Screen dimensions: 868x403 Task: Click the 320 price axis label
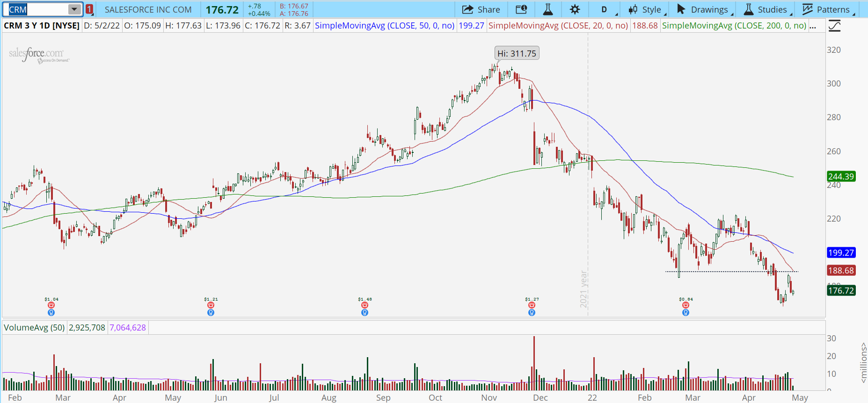click(834, 50)
